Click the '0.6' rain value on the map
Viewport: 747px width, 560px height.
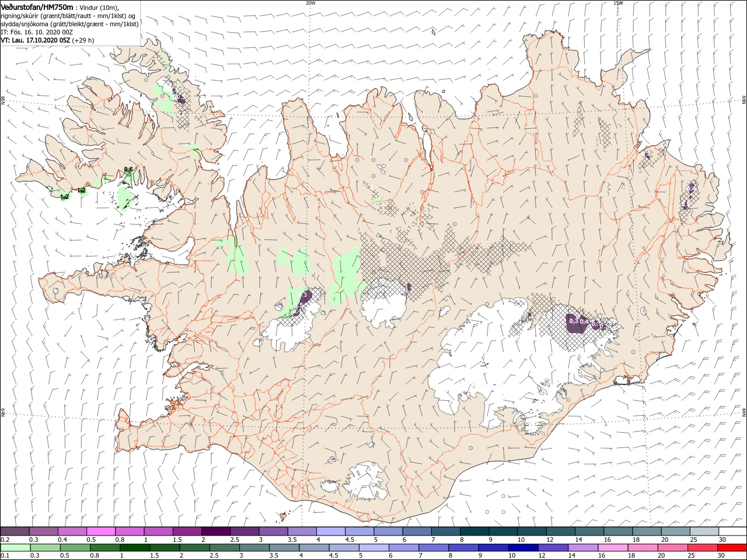pyautogui.click(x=128, y=169)
